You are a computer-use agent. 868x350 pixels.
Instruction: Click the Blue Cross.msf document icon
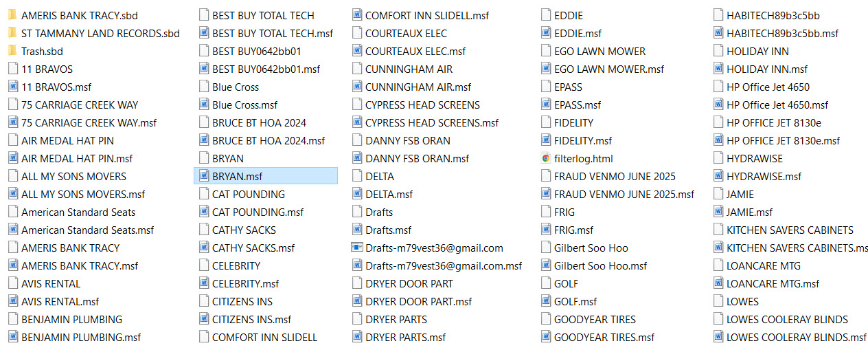point(203,105)
